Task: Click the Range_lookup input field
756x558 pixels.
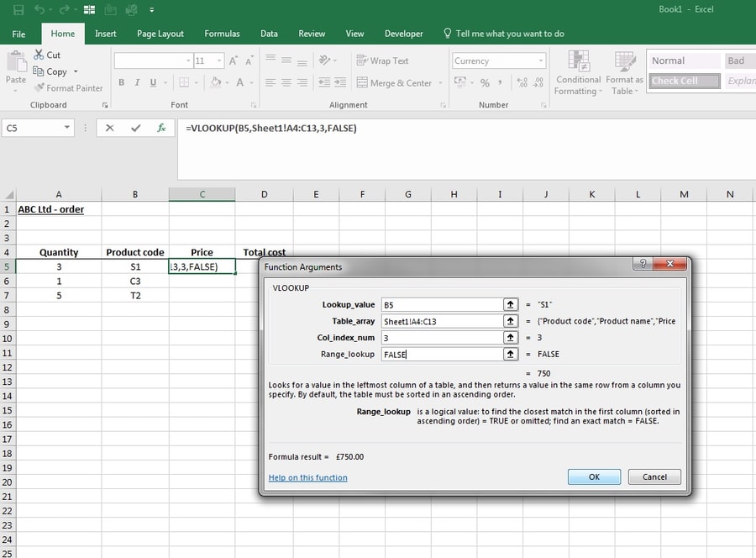Action: click(442, 355)
